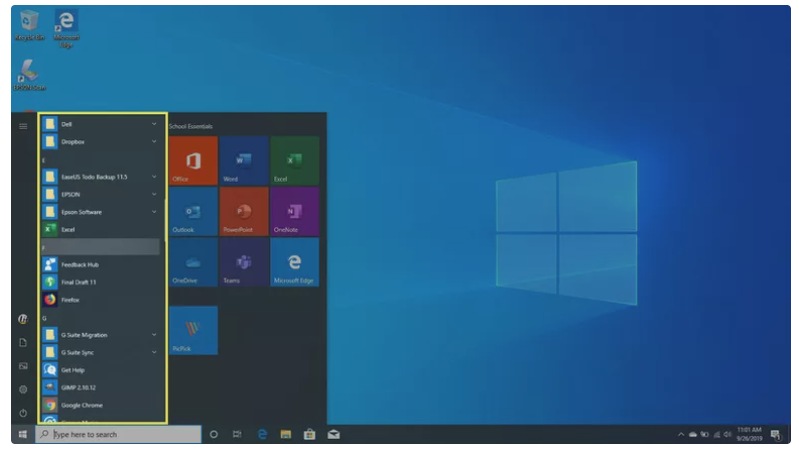Expand the Start menu hamburger navigation
The width and height of the screenshot is (799, 452).
click(23, 125)
